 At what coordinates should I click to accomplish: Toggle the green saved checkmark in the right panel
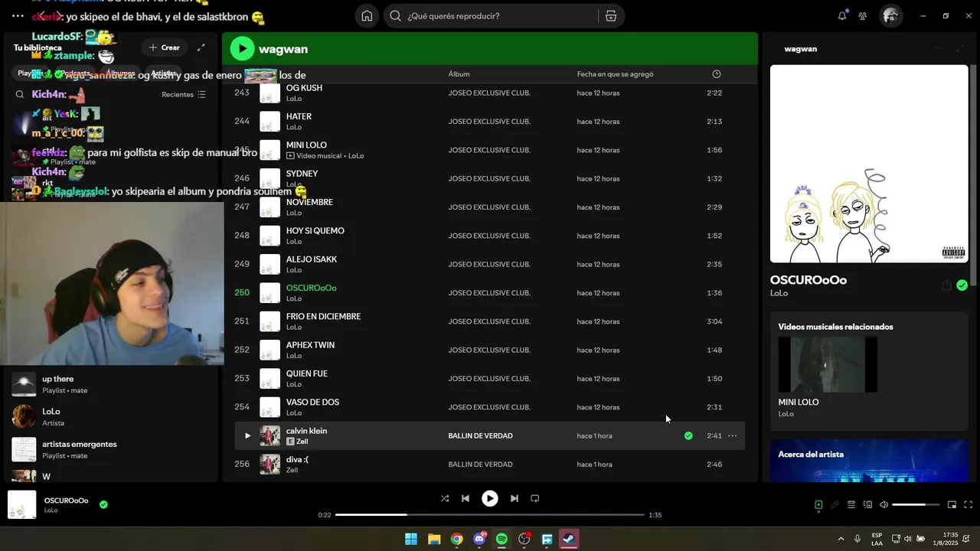point(962,285)
